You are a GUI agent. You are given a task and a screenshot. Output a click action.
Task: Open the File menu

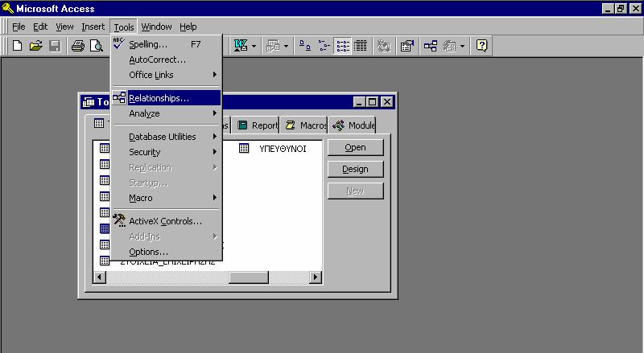[19, 27]
